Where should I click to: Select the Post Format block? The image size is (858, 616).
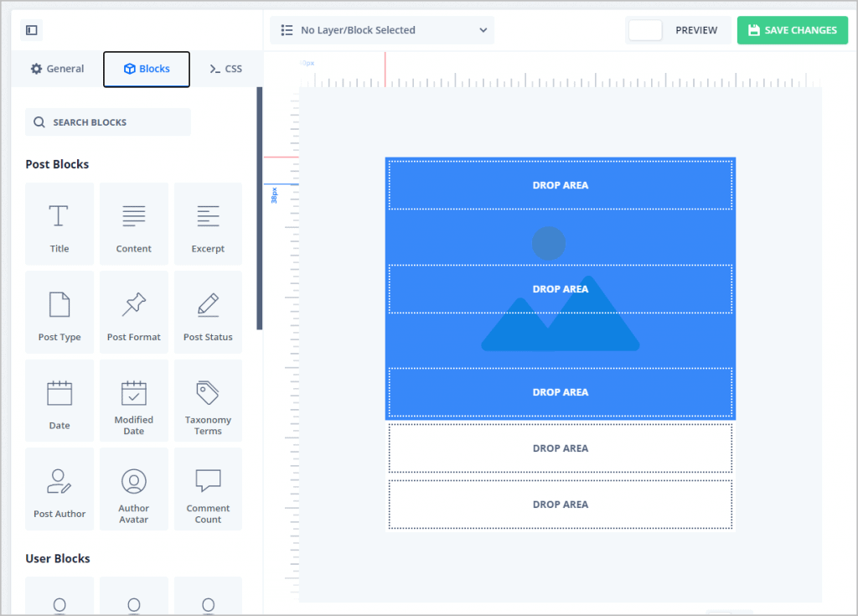pyautogui.click(x=134, y=312)
